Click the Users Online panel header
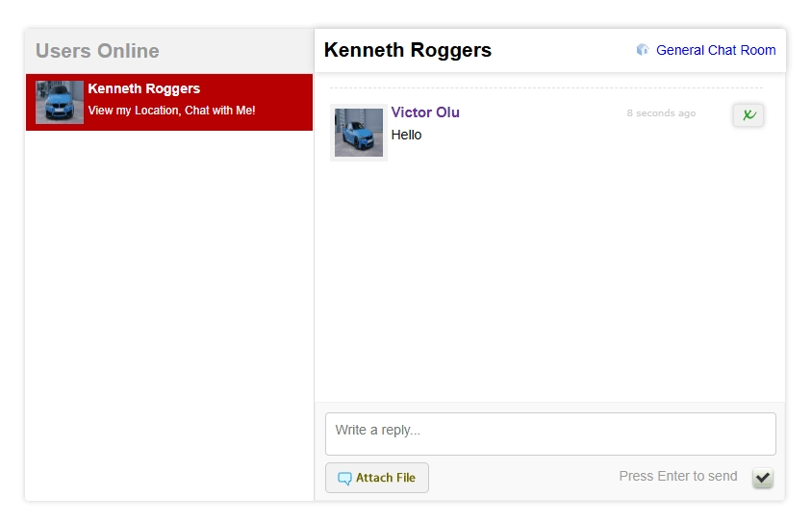The height and width of the screenshot is (521, 812). click(97, 51)
